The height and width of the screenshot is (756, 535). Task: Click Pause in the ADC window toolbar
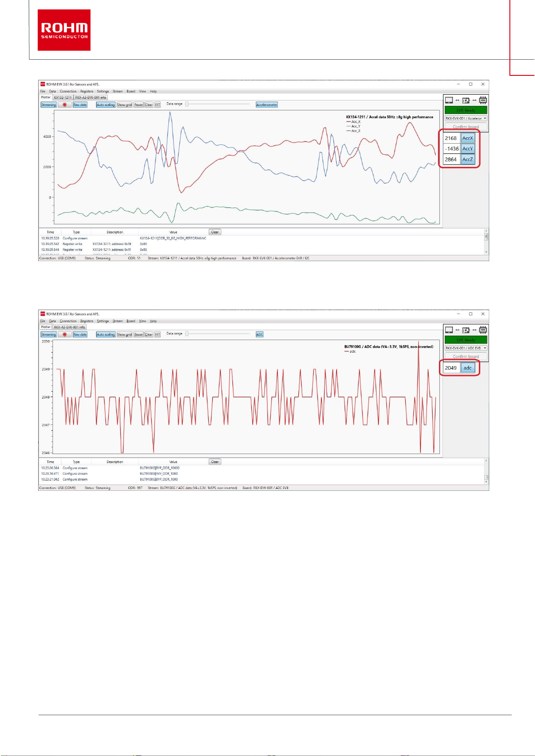138,335
